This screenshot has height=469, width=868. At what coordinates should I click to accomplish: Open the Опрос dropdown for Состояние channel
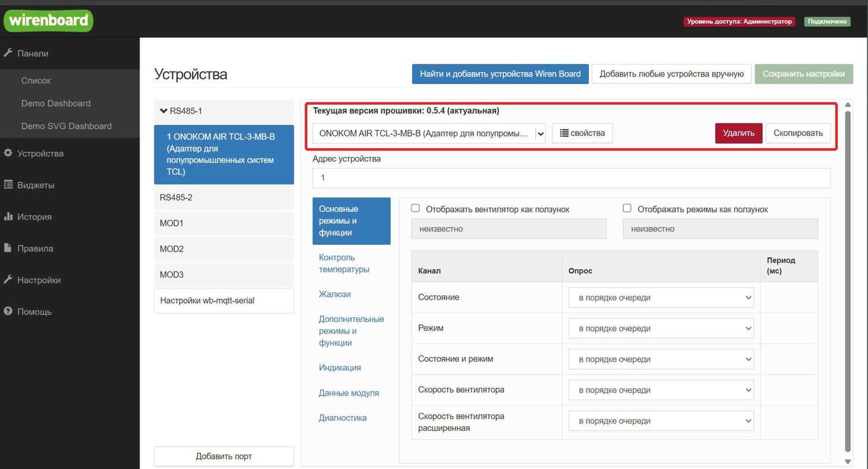(661, 297)
